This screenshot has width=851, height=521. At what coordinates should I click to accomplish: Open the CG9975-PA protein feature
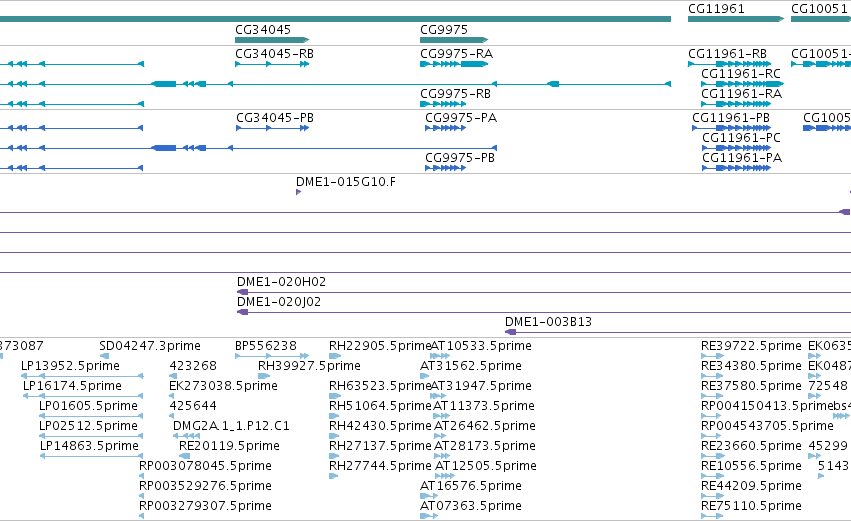click(x=446, y=128)
